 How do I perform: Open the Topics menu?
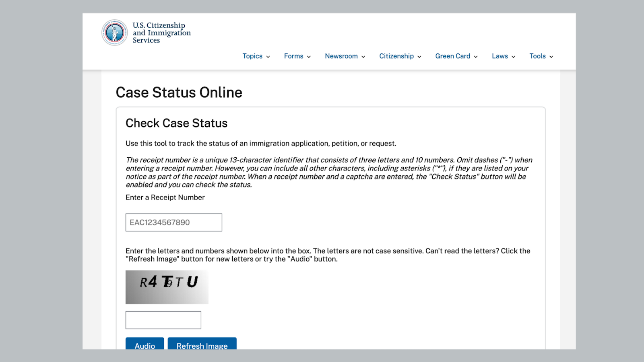pyautogui.click(x=252, y=56)
